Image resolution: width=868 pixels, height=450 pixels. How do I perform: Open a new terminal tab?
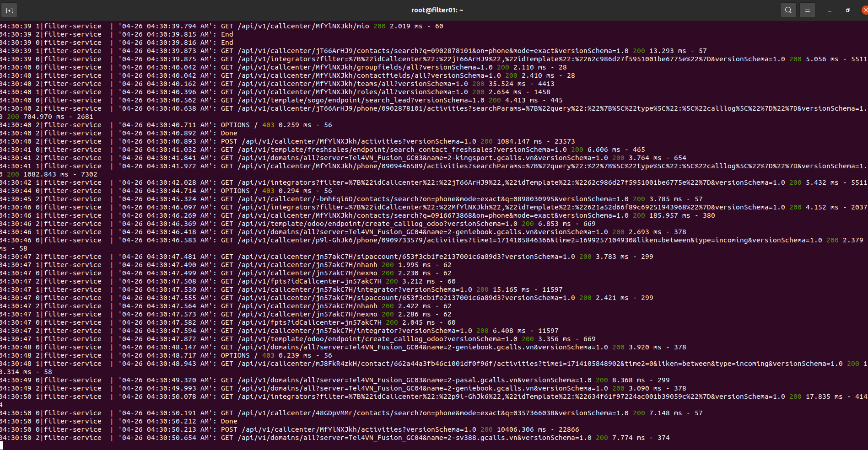(9, 10)
